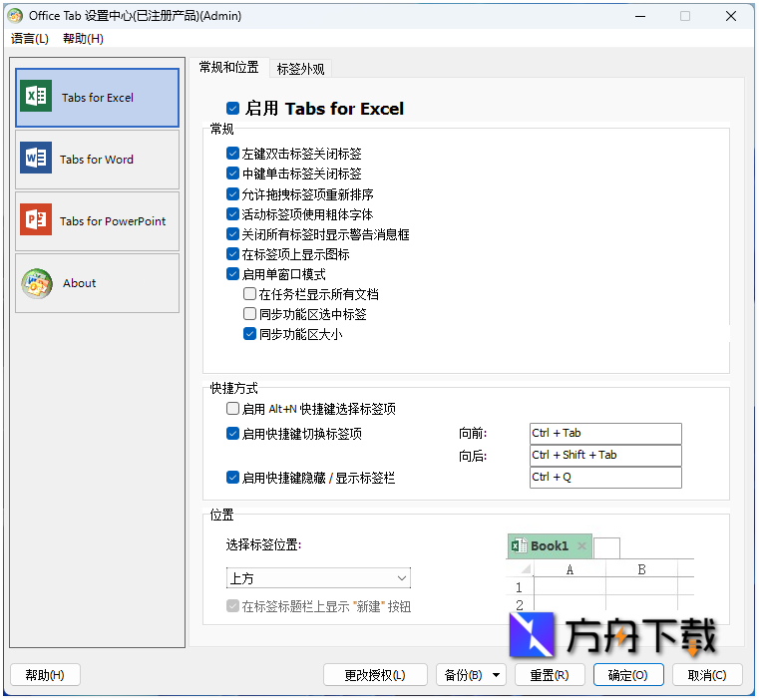The image size is (759, 700).
Task: Toggle 允许拖拽标签项重新排序 checkbox
Action: pyautogui.click(x=232, y=194)
